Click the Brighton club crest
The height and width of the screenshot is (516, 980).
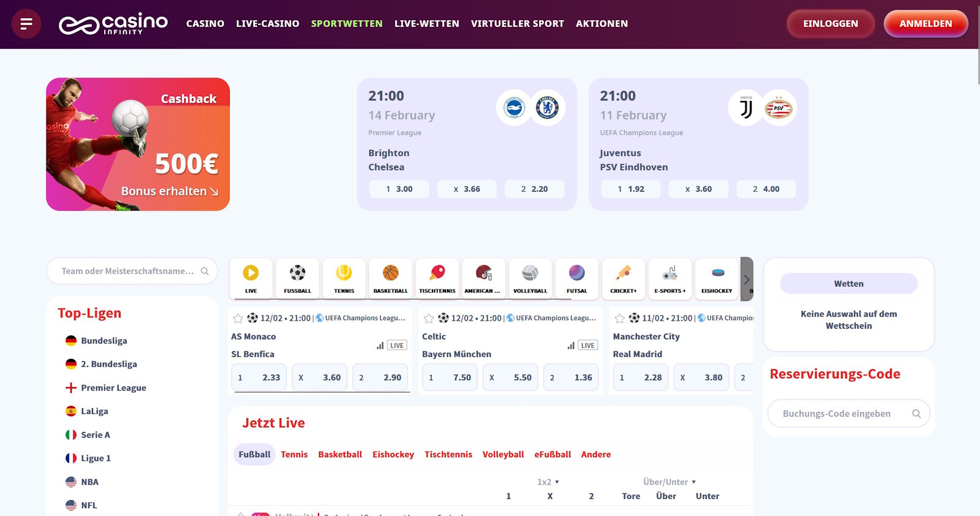[514, 108]
